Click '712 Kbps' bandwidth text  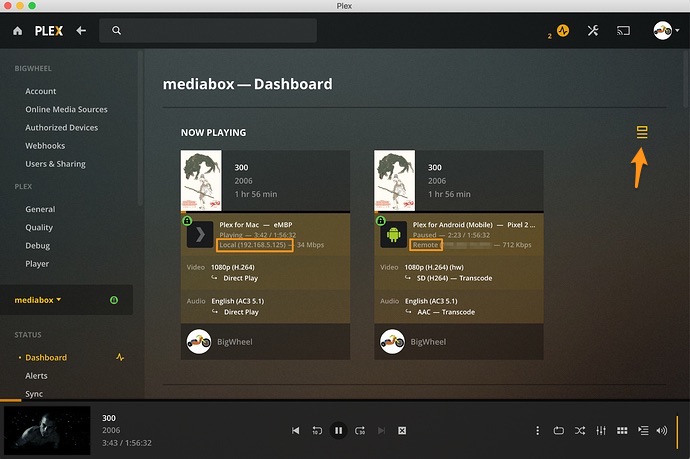(517, 245)
